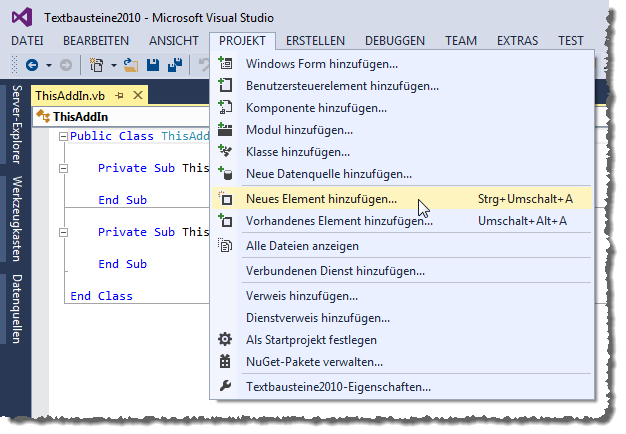
Task: Choose Komponente hinzufügen... entry
Action: (402, 108)
